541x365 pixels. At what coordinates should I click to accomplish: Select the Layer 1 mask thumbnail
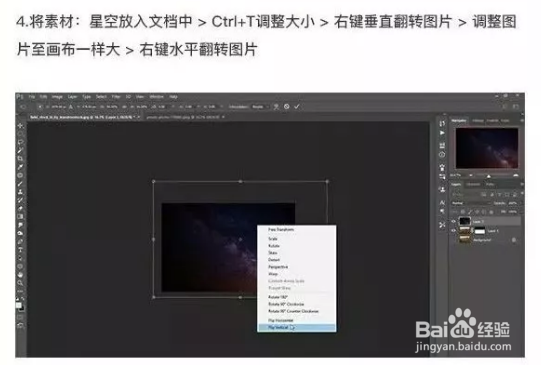tap(480, 231)
